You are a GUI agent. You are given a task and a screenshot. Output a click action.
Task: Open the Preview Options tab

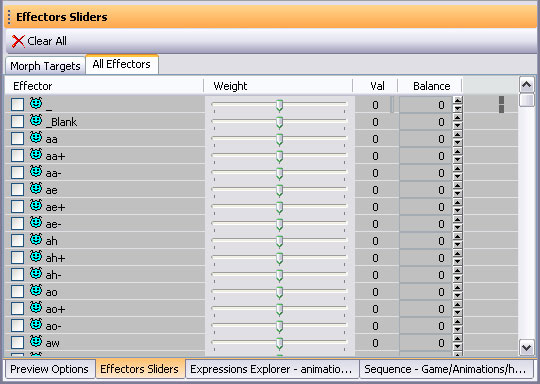(x=49, y=369)
